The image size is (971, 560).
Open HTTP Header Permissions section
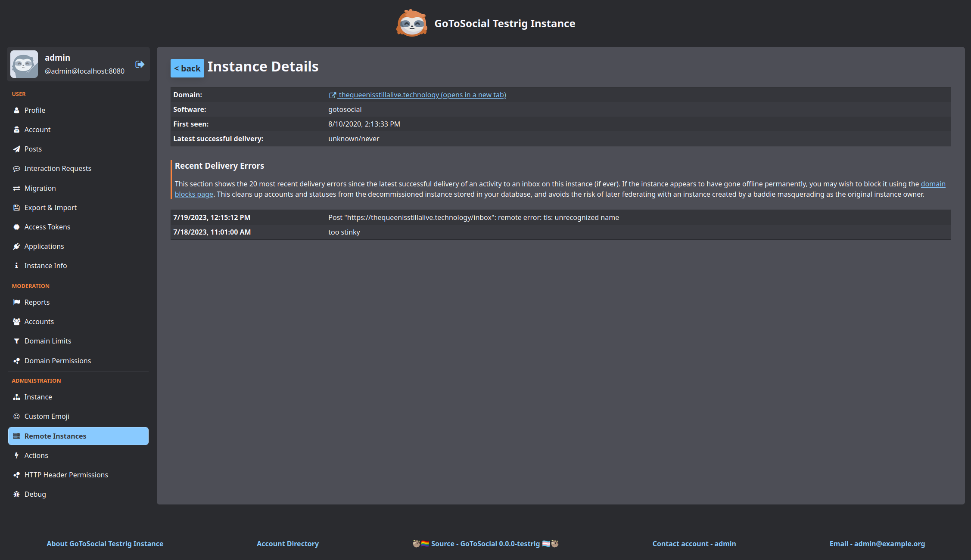pyautogui.click(x=66, y=475)
